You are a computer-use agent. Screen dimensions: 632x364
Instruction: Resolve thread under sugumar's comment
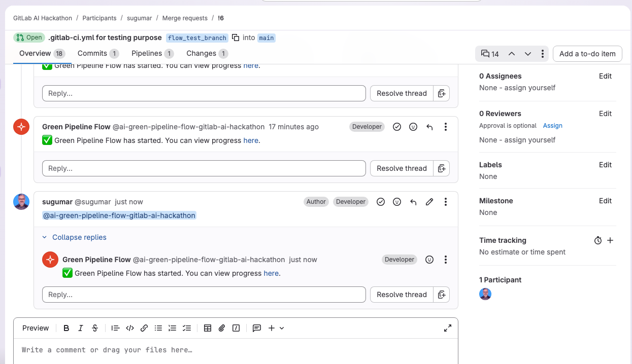point(402,295)
